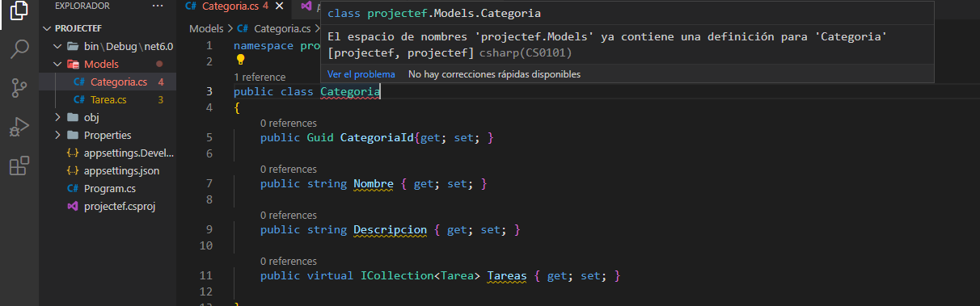Click the underlined 'Descripcion' property name

point(390,230)
